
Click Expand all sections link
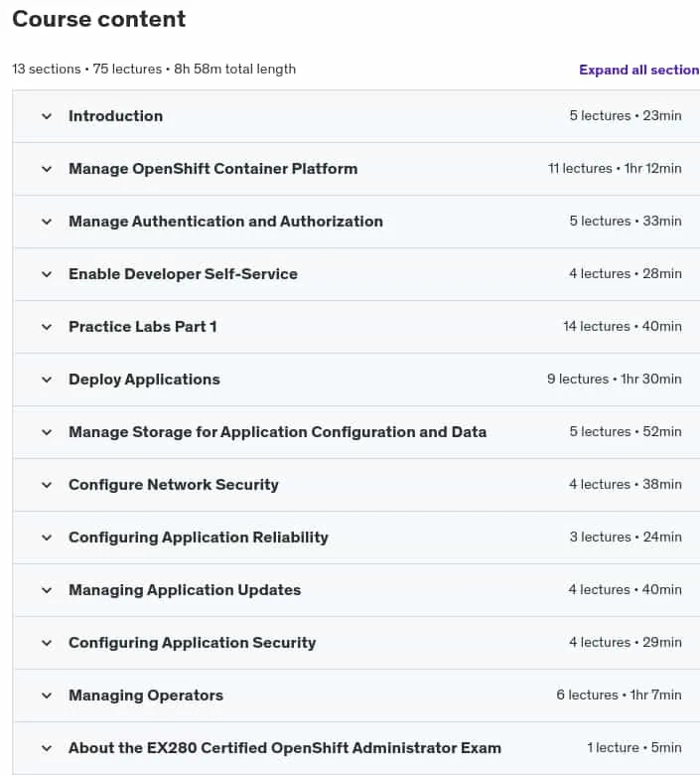639,70
